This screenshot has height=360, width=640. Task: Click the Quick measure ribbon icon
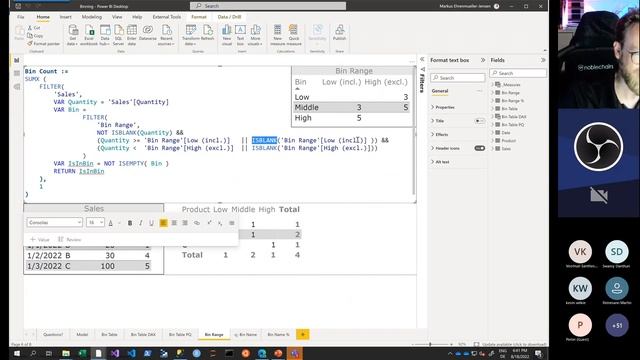(x=294, y=35)
